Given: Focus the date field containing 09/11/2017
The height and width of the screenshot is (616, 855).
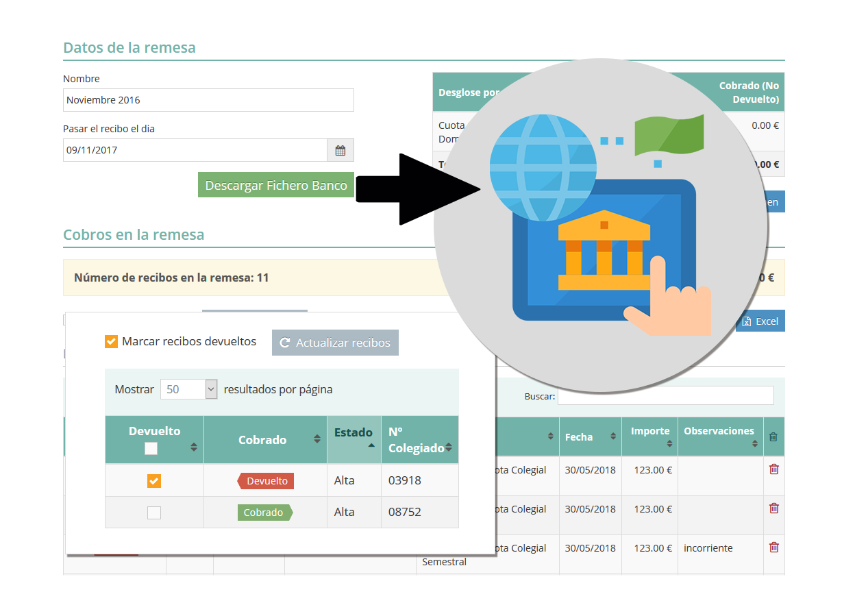Looking at the screenshot, I should 195,150.
